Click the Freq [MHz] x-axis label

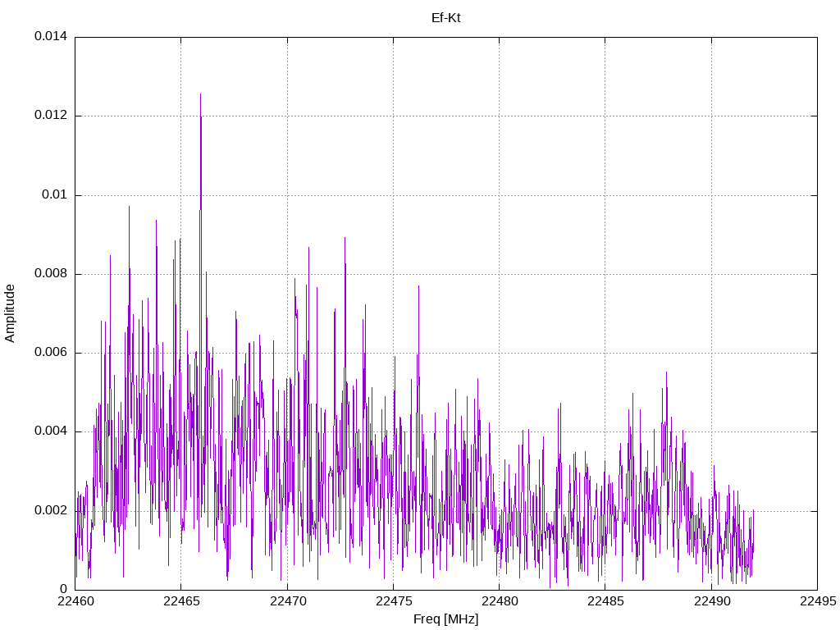(445, 619)
